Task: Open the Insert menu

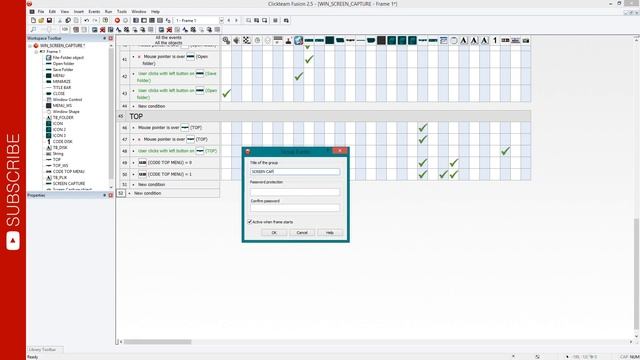Action: 79,11
